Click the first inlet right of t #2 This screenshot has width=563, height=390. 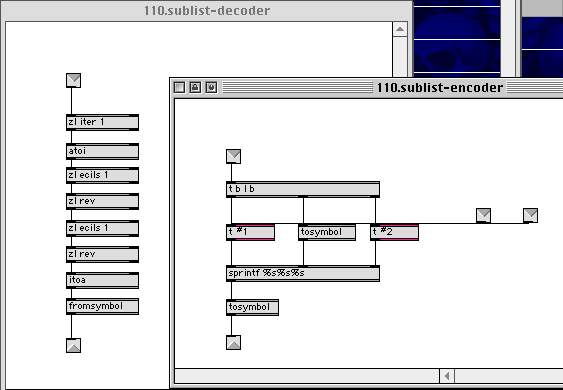pos(483,215)
